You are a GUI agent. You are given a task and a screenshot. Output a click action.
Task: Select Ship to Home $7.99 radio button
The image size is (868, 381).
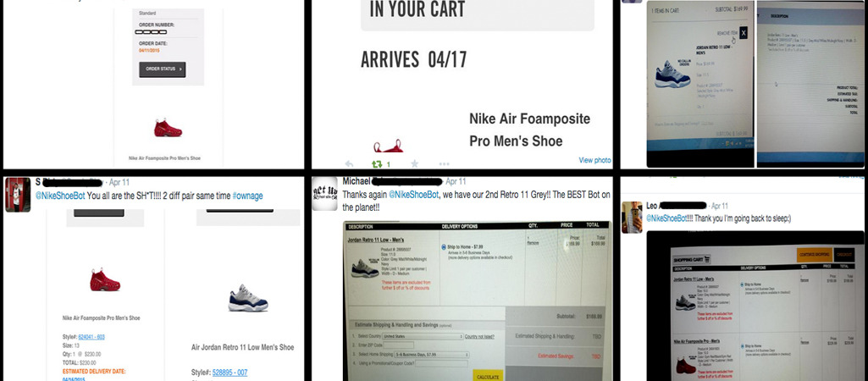pyautogui.click(x=444, y=246)
